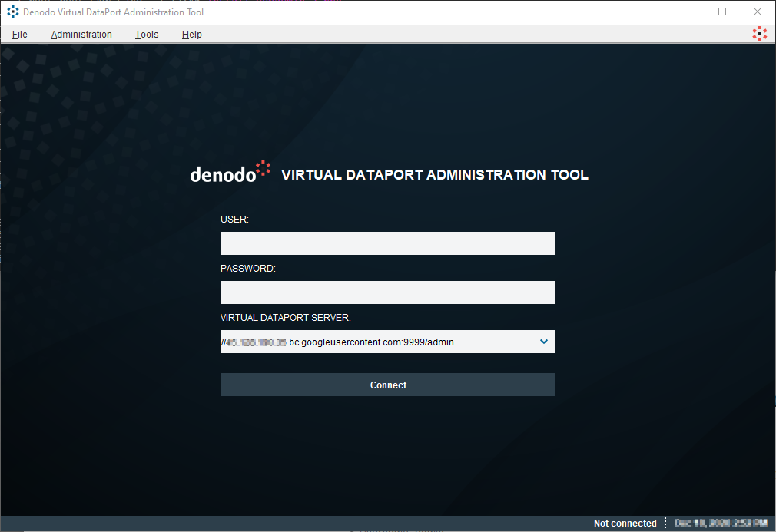This screenshot has height=532, width=776.
Task: Minimize the Denodo window
Action: coord(688,12)
